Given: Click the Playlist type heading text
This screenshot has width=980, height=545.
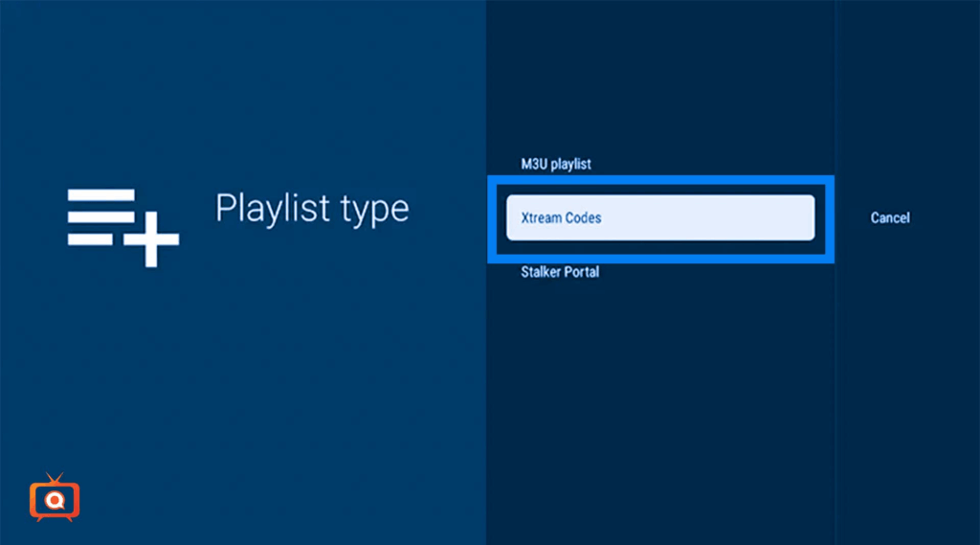Looking at the screenshot, I should [x=312, y=209].
